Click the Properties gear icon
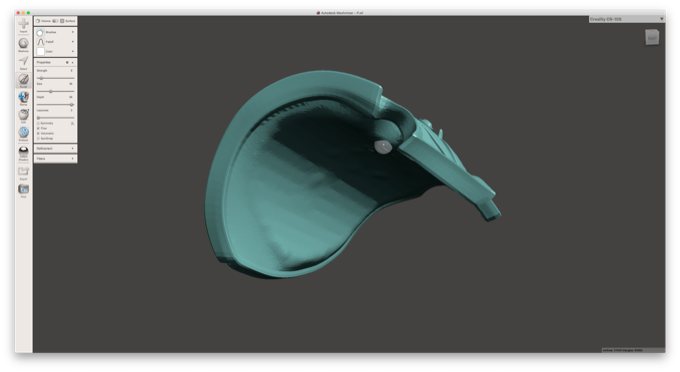 point(67,62)
